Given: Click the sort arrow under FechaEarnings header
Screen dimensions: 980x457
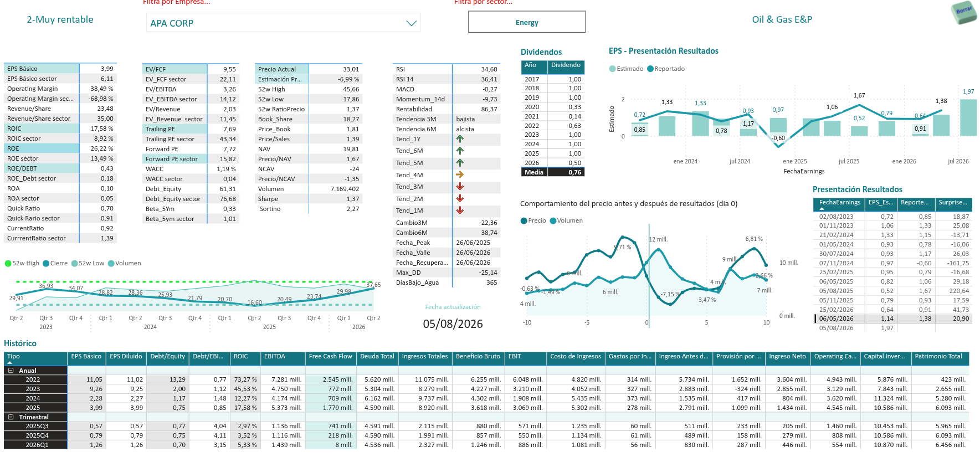Looking at the screenshot, I should click(822, 209).
